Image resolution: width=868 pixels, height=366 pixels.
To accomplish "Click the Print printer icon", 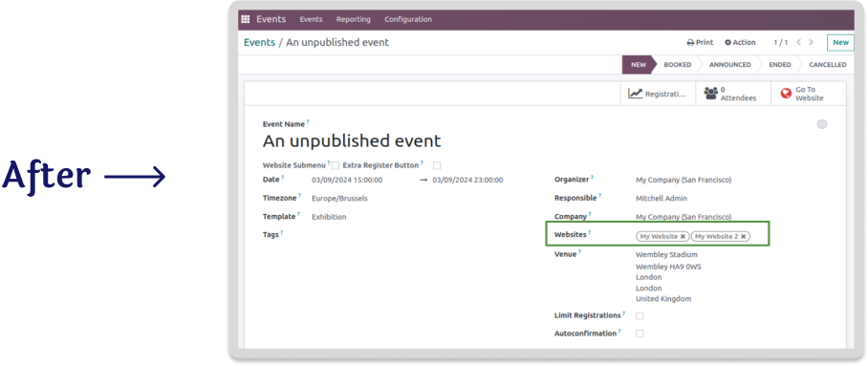I will coord(690,43).
